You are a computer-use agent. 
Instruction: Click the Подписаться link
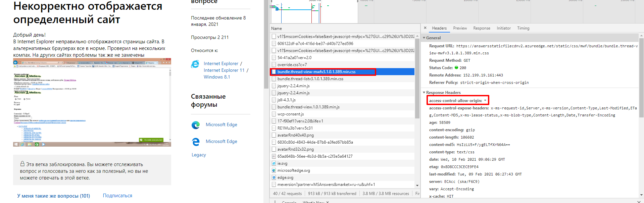117,196
